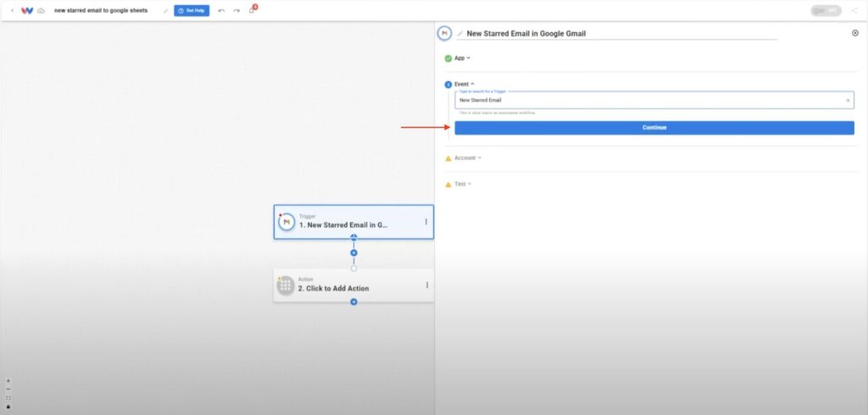Open notifications bell with red badge
The image size is (868, 415).
point(253,9)
